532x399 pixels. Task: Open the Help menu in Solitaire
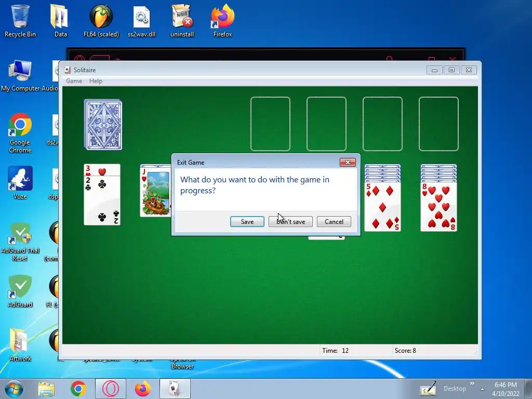(96, 81)
